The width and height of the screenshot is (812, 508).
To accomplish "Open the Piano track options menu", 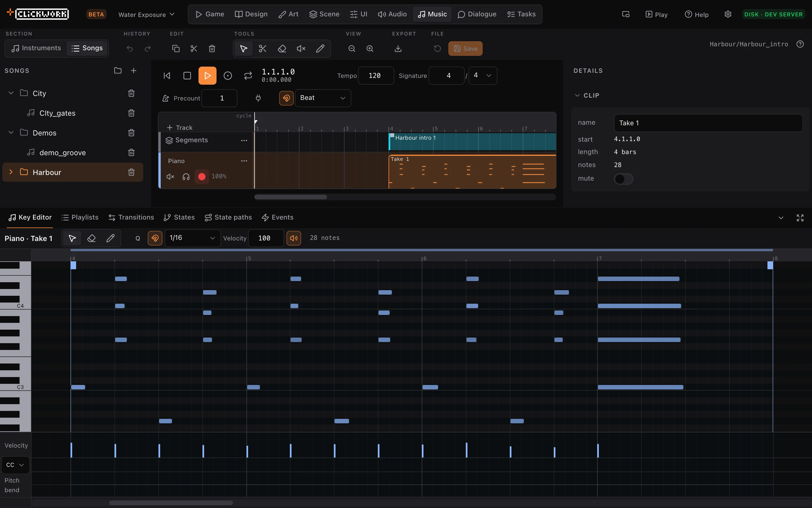I will click(244, 161).
